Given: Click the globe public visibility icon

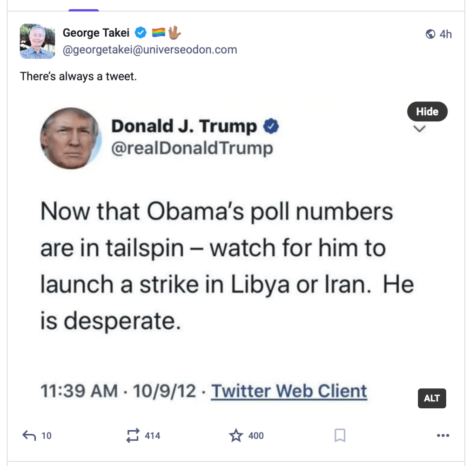Looking at the screenshot, I should click(430, 34).
